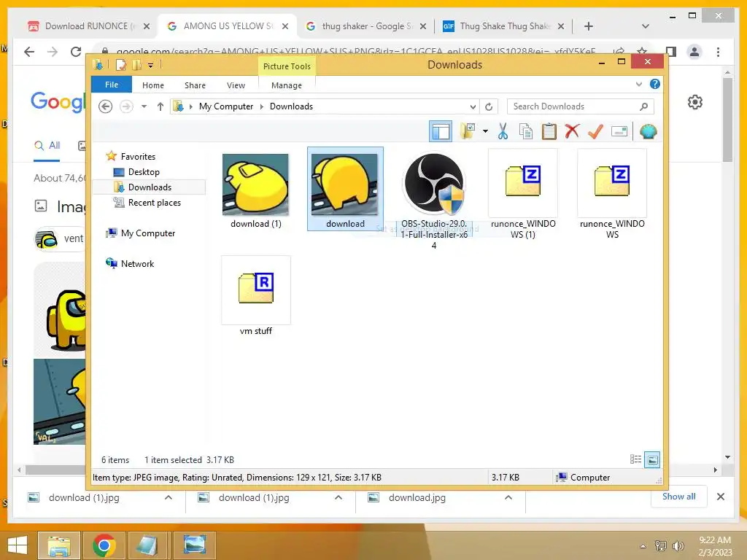
Task: Switch to the Share ribbon tab
Action: [x=195, y=85]
